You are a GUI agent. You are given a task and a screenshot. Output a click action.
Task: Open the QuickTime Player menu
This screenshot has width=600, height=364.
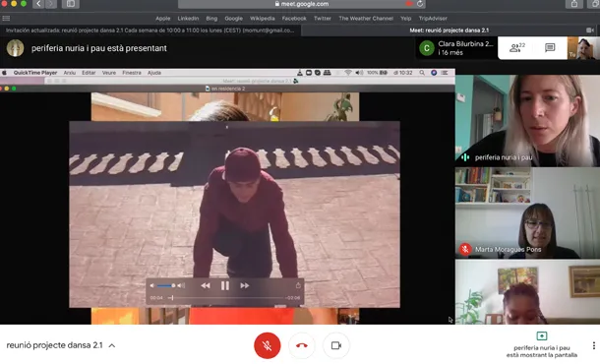pyautogui.click(x=35, y=73)
